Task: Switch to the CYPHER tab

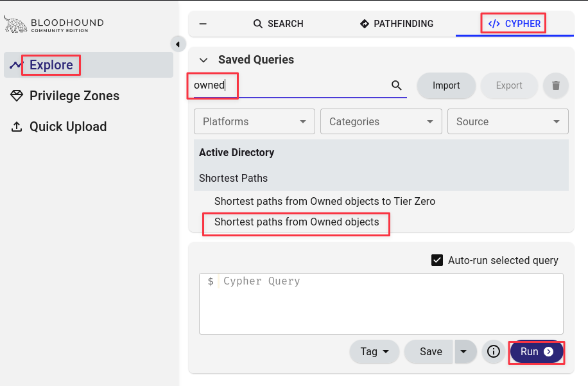Action: tap(515, 24)
